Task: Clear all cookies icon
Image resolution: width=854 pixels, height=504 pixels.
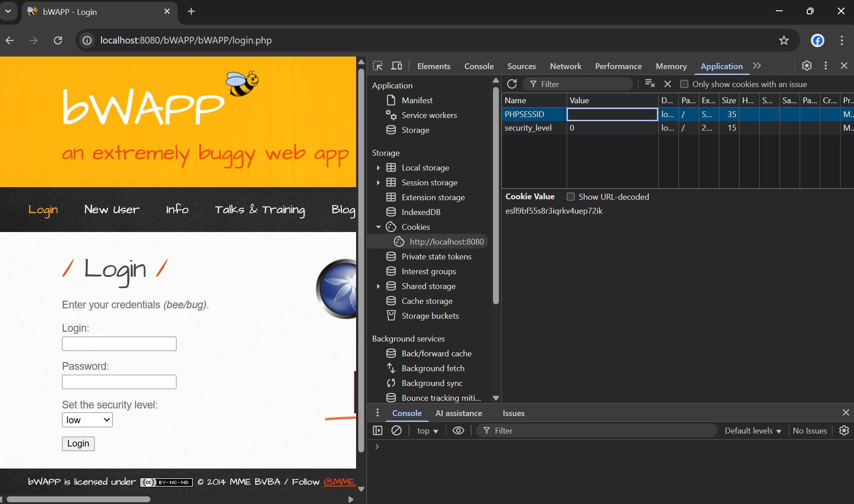Action: (x=650, y=84)
